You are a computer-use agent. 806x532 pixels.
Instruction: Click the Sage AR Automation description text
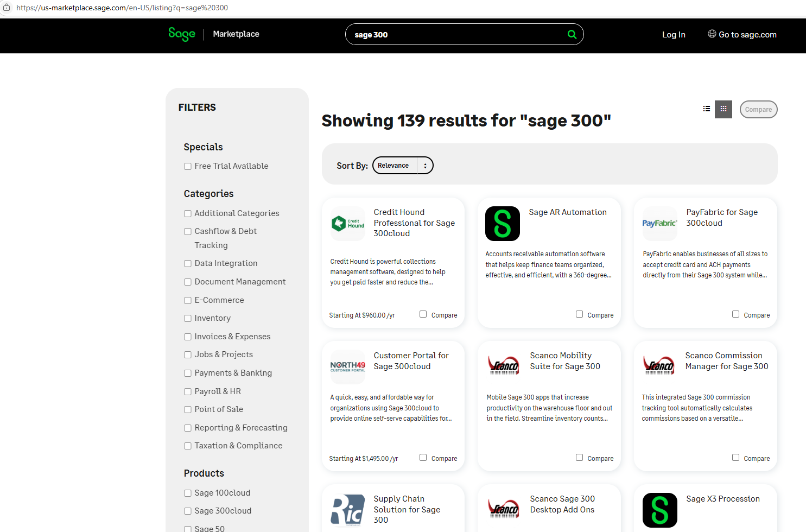[548, 264]
